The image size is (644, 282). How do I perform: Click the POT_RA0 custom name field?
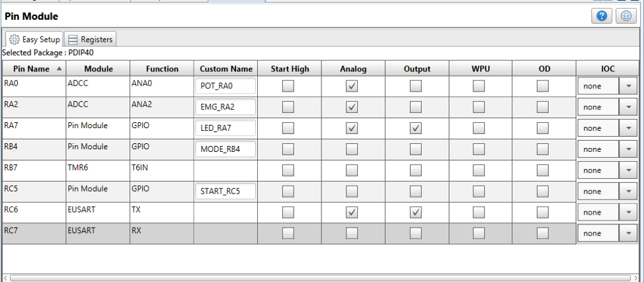(x=226, y=86)
